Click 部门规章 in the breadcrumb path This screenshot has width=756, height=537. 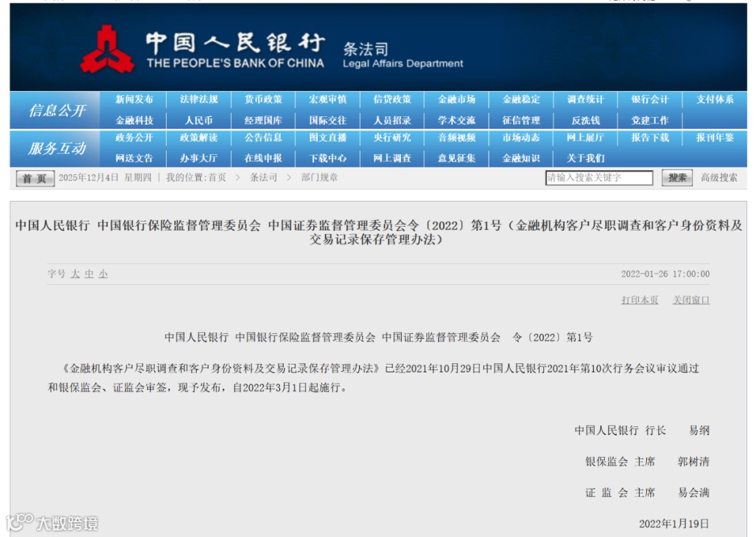[320, 177]
